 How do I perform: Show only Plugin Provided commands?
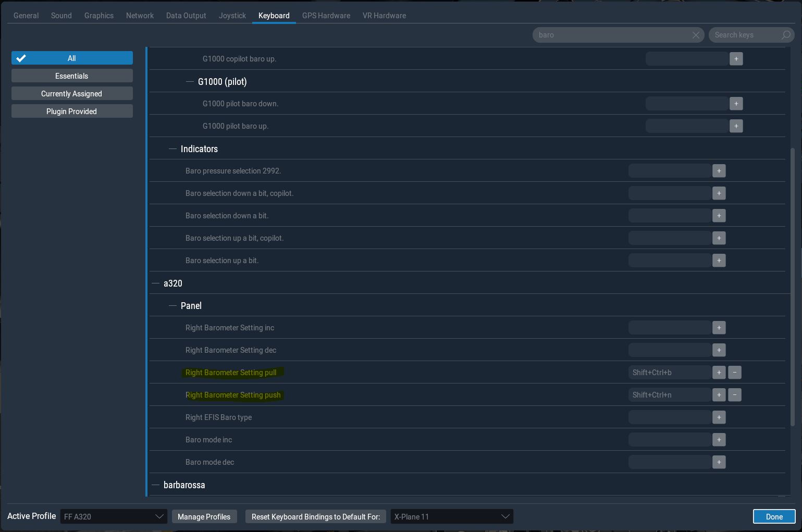[72, 112]
